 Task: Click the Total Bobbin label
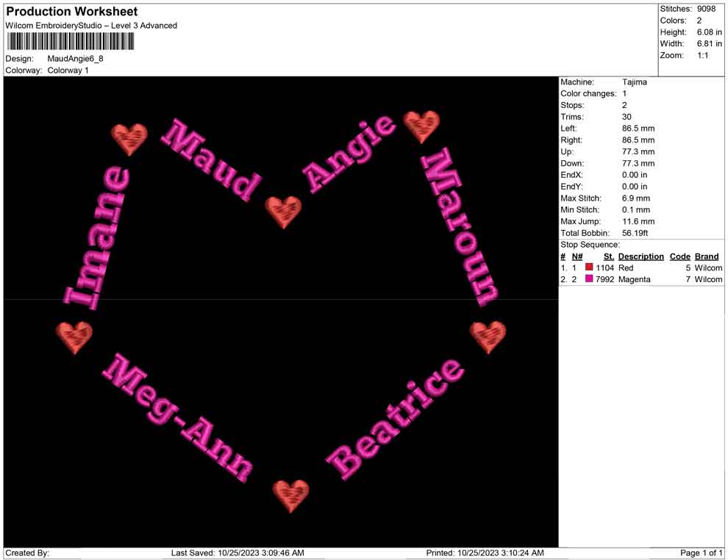click(x=585, y=233)
